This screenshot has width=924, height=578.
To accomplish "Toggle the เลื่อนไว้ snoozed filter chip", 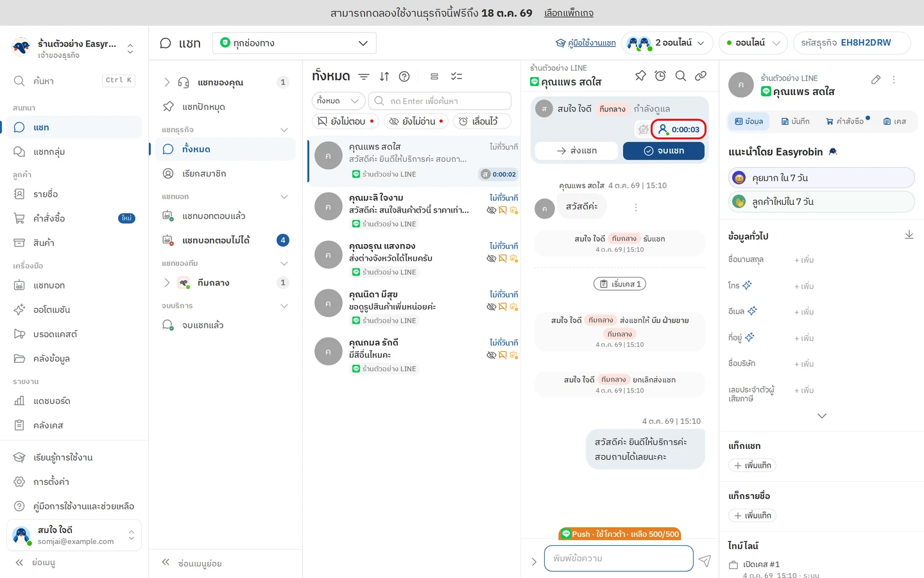I will point(482,121).
